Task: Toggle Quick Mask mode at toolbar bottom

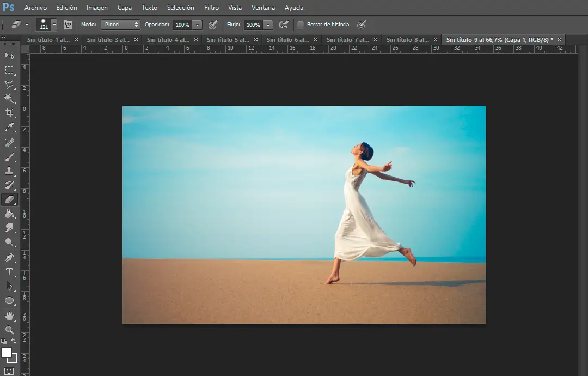Action: (x=9, y=371)
